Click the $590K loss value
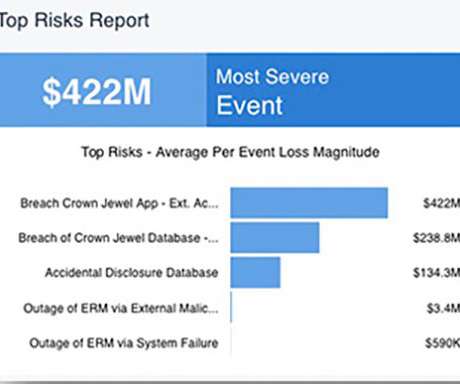Screen dimensions: 460x384 click(x=442, y=343)
